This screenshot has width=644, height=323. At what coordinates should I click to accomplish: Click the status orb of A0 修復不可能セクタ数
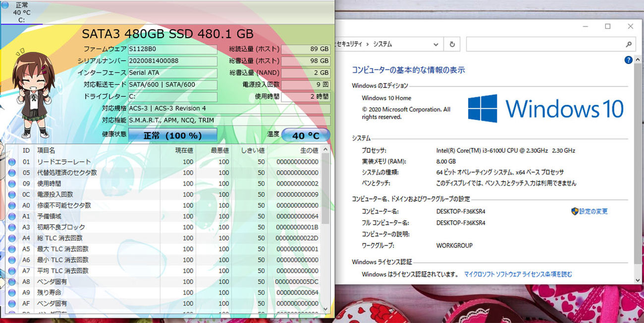(x=12, y=205)
